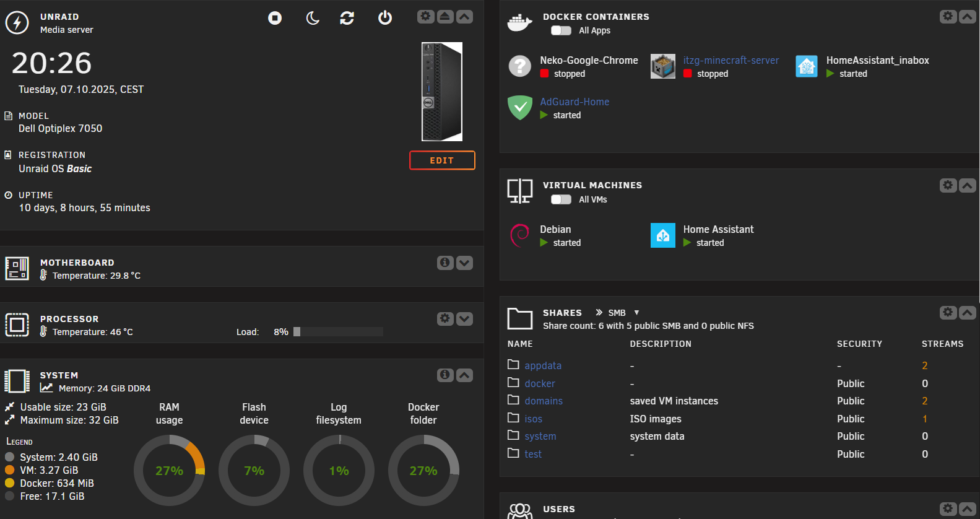Open the test share

[533, 454]
